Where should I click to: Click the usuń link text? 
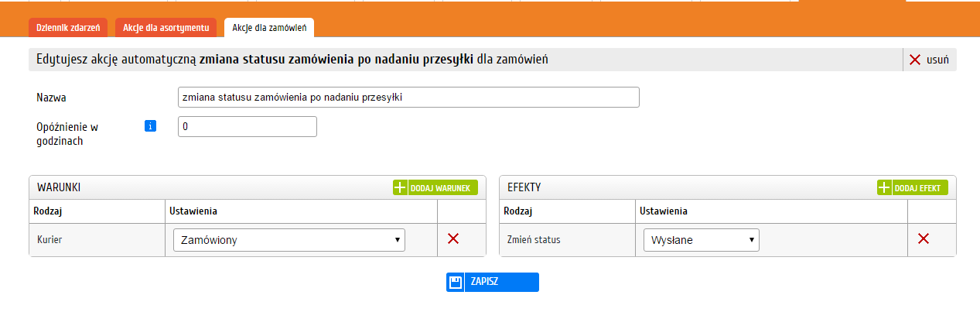[x=937, y=60]
